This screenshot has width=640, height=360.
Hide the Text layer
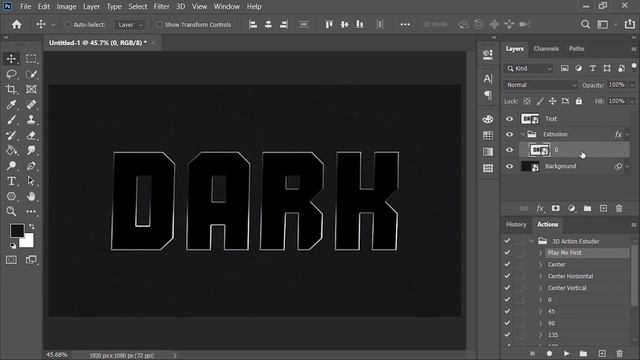509,119
